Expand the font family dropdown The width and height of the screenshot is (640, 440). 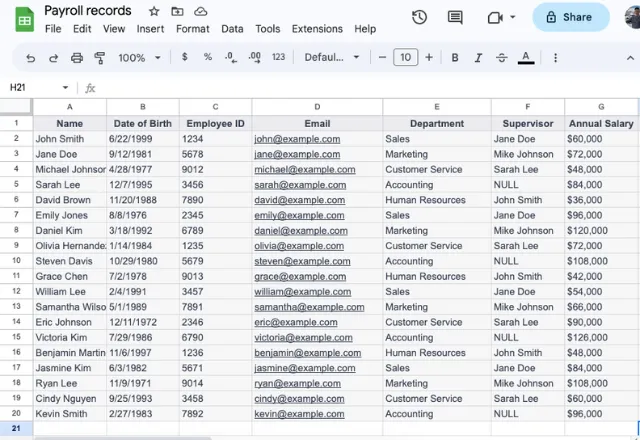click(332, 58)
